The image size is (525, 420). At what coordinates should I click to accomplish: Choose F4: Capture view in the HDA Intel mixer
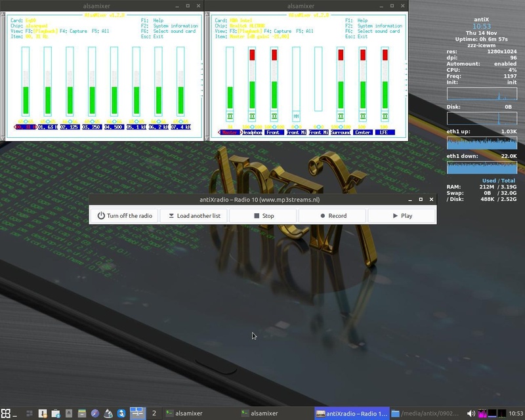[278, 31]
